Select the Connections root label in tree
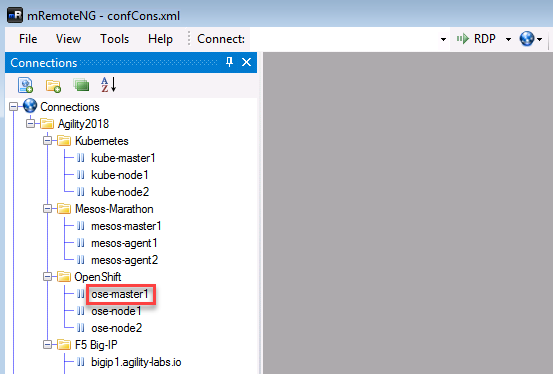 pos(70,107)
